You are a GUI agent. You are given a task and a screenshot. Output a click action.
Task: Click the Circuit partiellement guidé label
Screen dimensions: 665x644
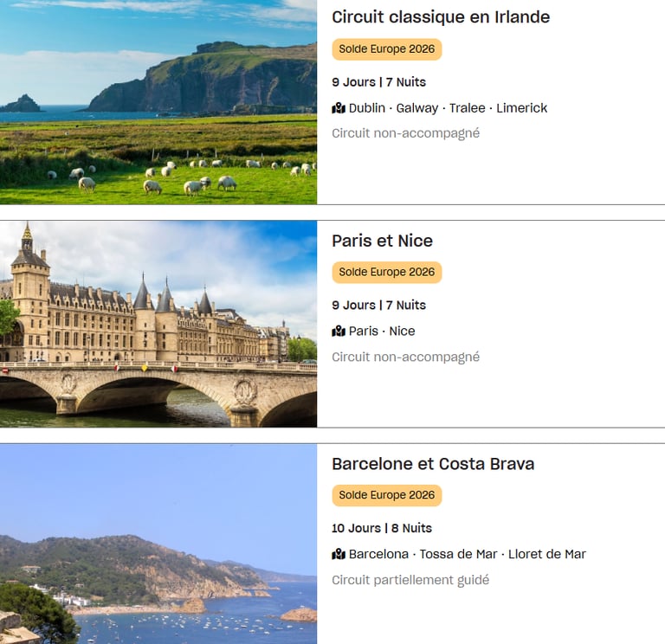(410, 580)
